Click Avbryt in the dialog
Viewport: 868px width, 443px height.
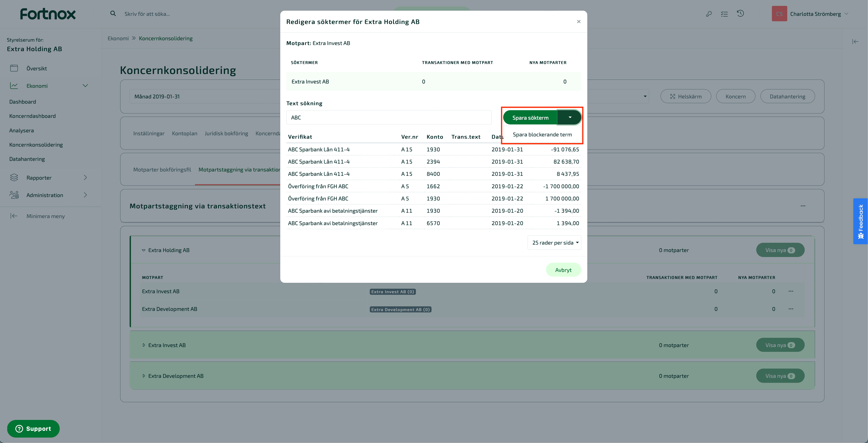[563, 270]
